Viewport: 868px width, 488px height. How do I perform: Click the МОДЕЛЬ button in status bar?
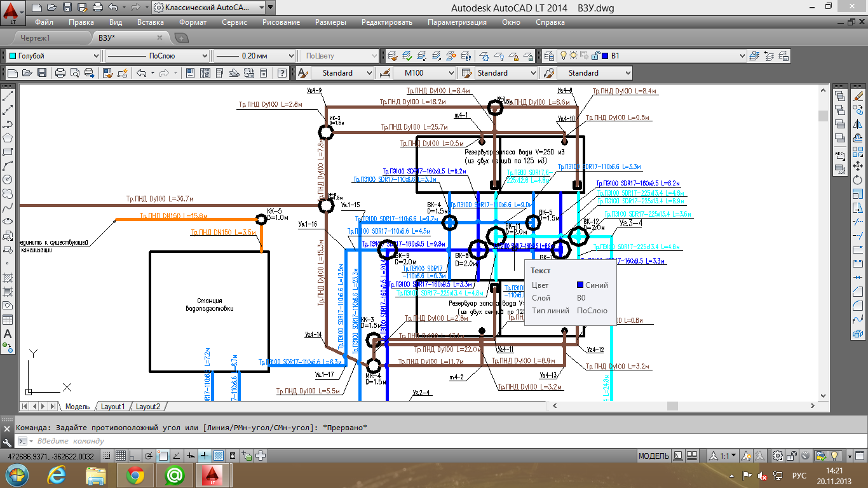[653, 456]
